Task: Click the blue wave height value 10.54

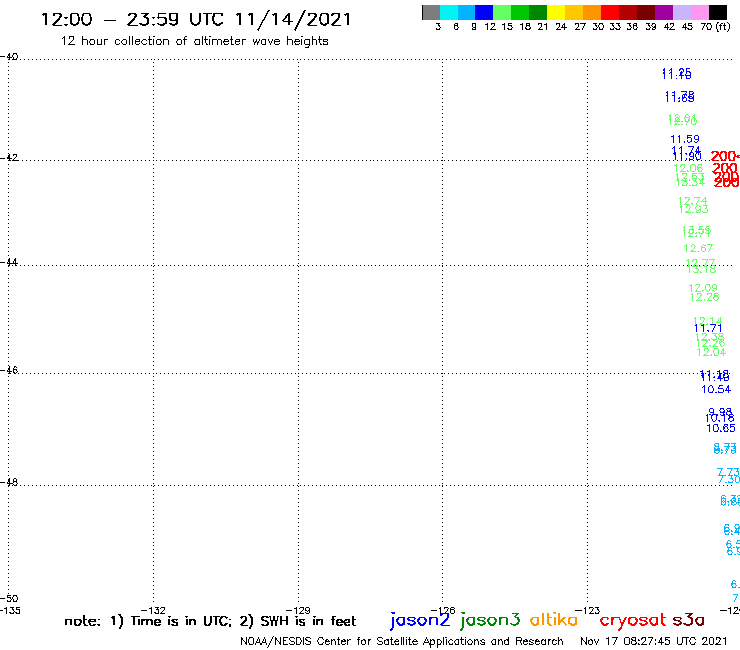Action: click(x=716, y=389)
